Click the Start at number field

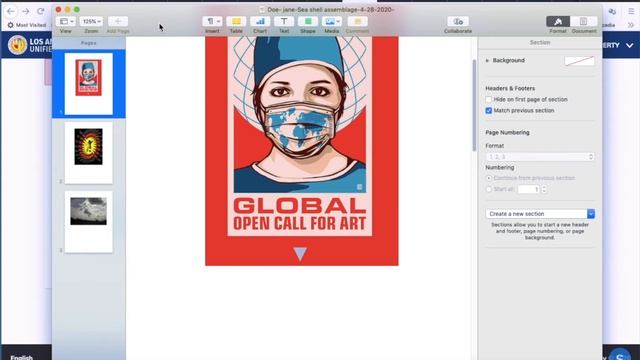pyautogui.click(x=529, y=189)
